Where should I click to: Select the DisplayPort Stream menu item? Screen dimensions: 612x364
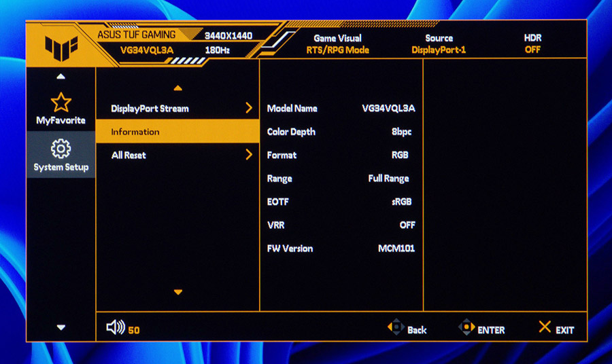(x=177, y=109)
